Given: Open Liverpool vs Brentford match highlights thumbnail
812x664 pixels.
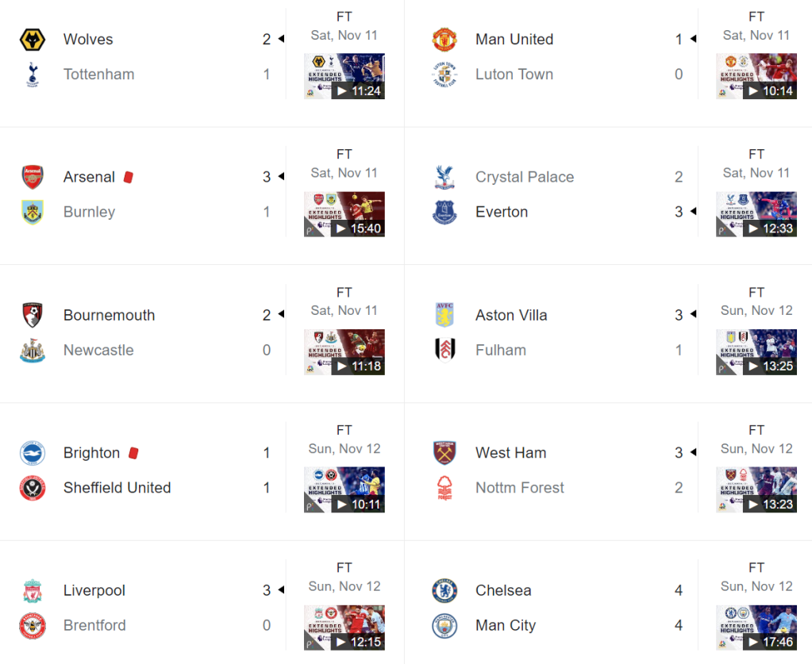Looking at the screenshot, I should (344, 628).
